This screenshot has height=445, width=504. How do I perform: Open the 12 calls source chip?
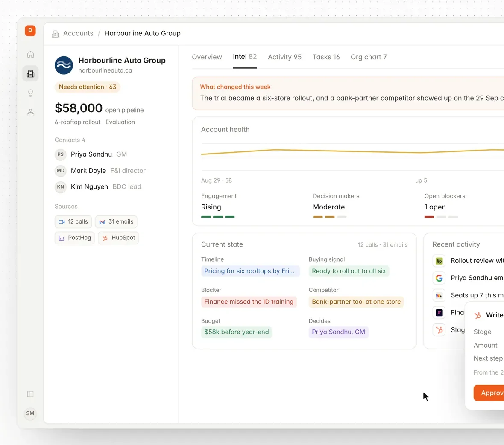tap(73, 221)
